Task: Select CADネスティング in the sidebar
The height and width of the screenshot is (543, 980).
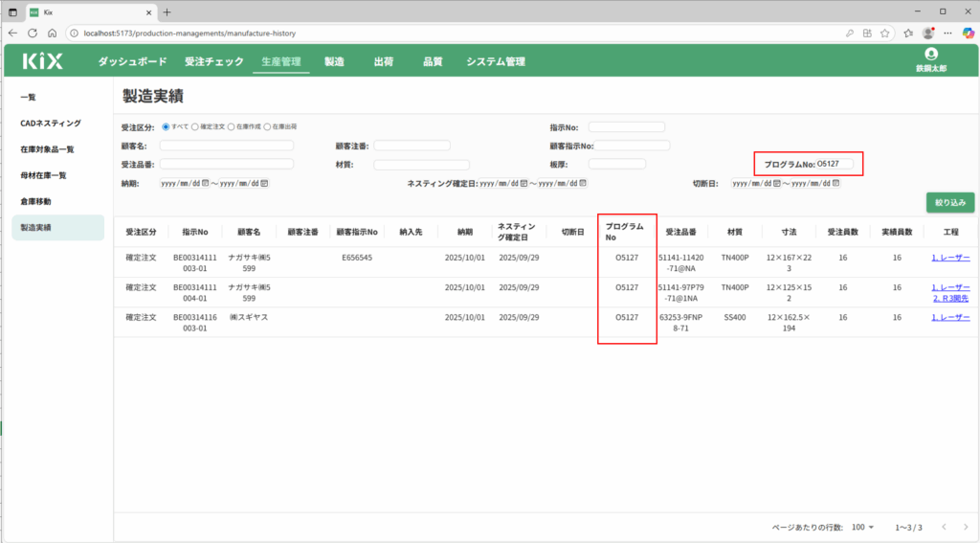Action: pos(51,124)
